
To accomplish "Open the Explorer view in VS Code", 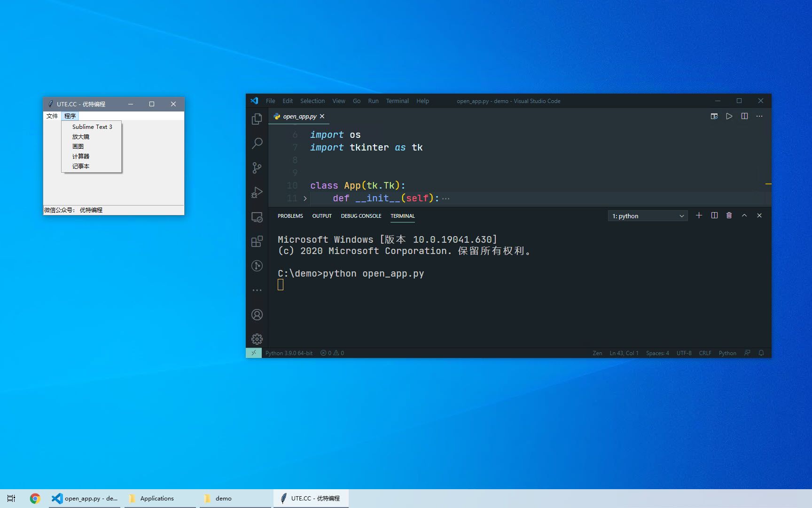I will point(257,119).
